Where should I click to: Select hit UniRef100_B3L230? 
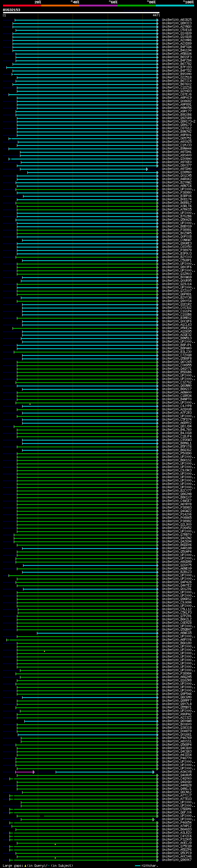[177, 352]
